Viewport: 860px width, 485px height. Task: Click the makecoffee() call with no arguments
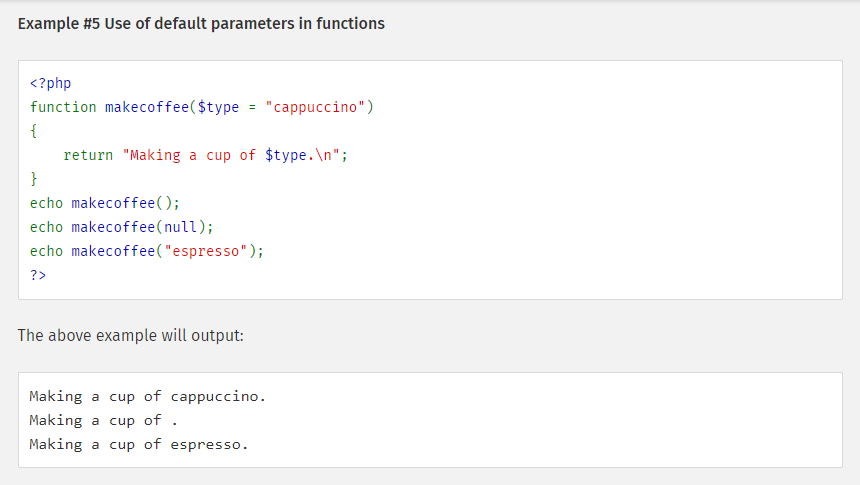(125, 203)
